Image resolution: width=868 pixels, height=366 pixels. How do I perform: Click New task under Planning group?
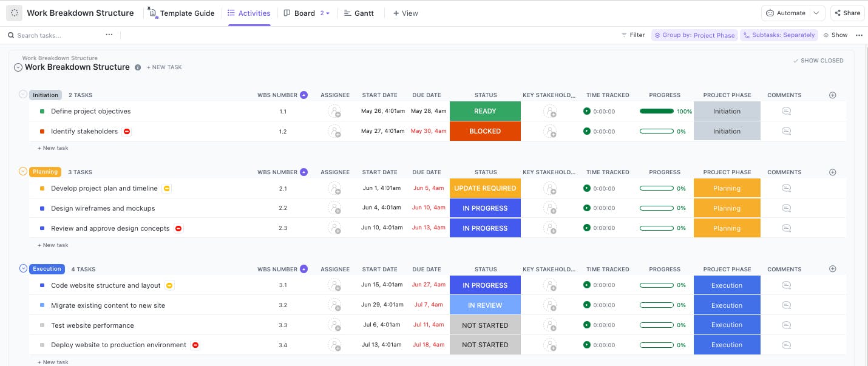click(53, 245)
